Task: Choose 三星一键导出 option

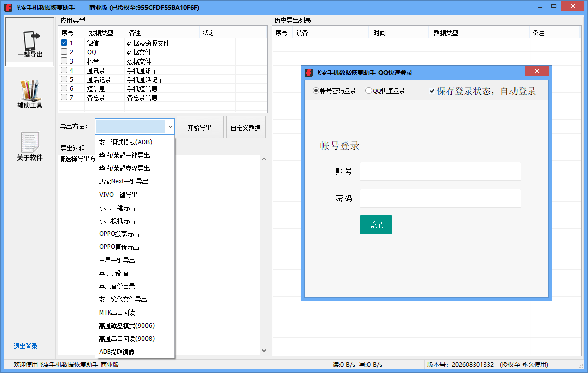Action: [x=134, y=260]
